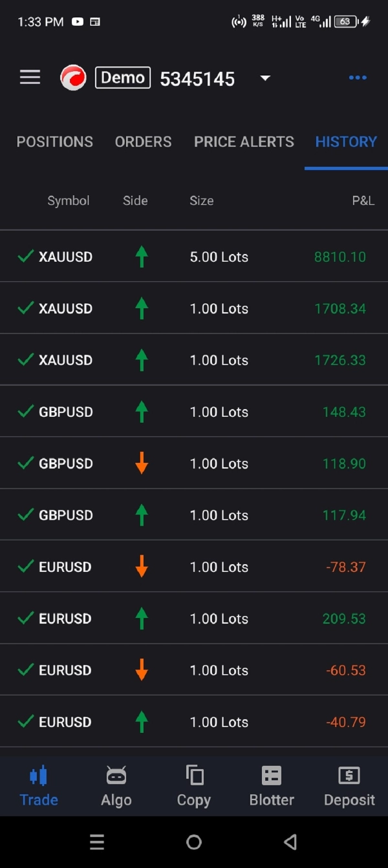
Task: Switch to the POSITIONS tab
Action: pos(55,142)
